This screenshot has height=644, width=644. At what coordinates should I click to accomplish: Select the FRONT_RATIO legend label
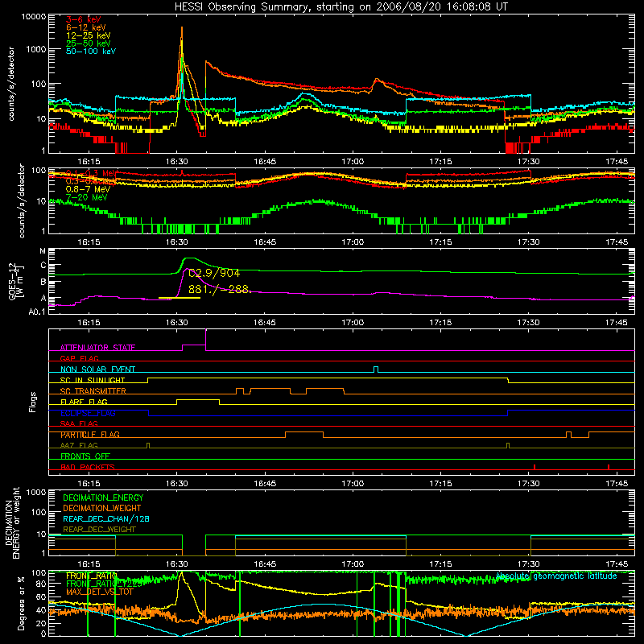pos(92,576)
